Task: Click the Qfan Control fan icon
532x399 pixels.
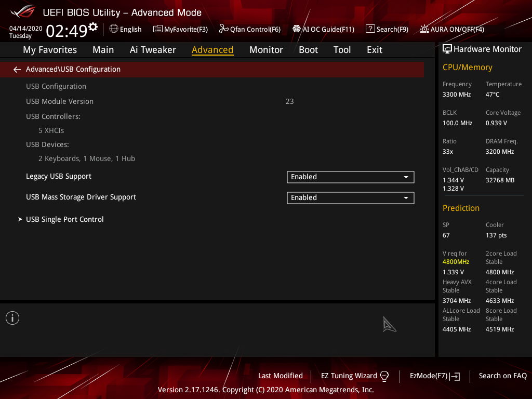Action: point(223,29)
